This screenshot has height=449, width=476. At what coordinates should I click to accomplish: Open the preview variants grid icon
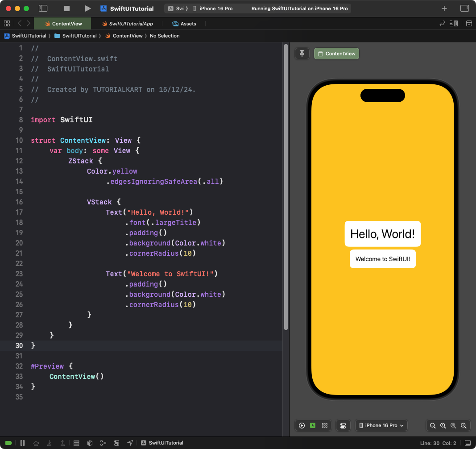(324, 425)
